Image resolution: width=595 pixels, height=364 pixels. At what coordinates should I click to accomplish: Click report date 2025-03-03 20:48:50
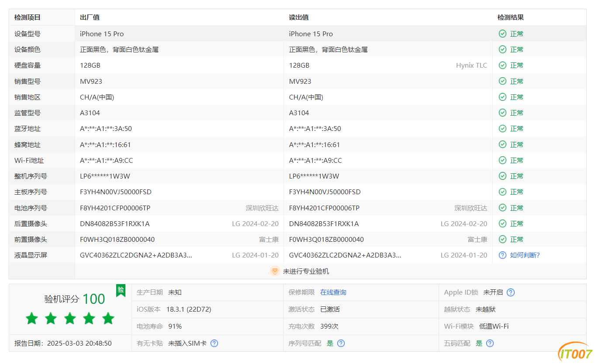tap(80, 343)
